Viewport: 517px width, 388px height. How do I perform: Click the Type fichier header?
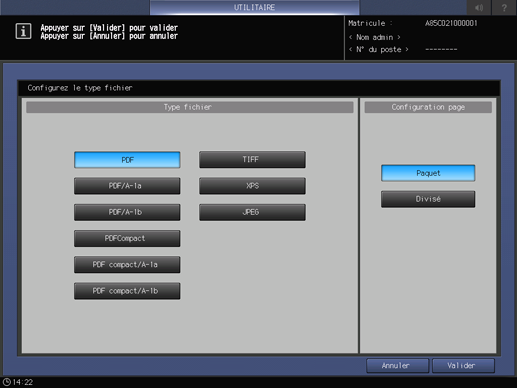coord(190,107)
